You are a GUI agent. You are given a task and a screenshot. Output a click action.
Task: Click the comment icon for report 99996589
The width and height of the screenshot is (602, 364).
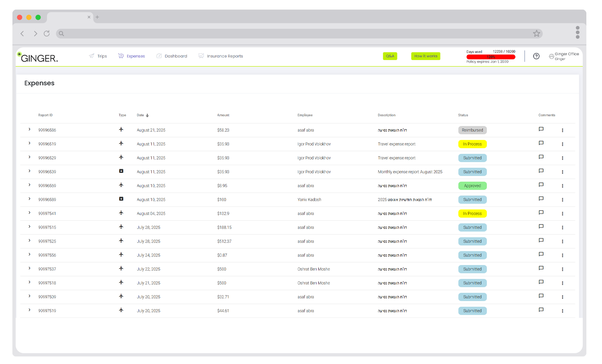pos(541,199)
